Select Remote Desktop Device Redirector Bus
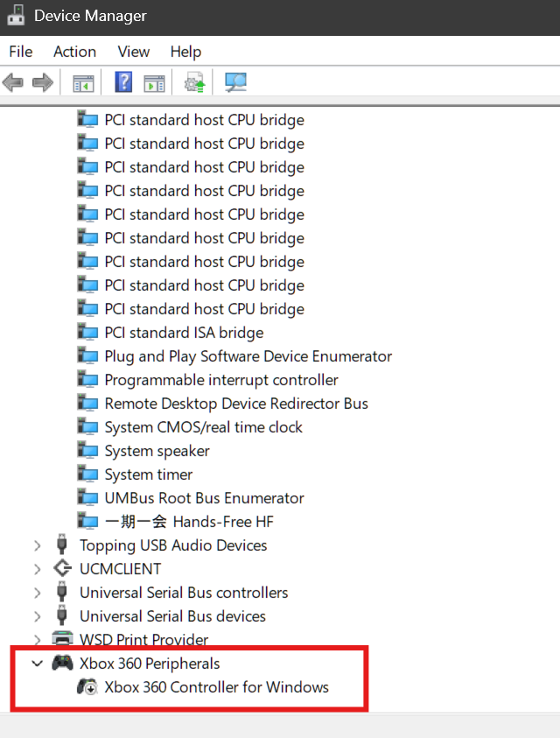Image resolution: width=560 pixels, height=738 pixels. [236, 404]
